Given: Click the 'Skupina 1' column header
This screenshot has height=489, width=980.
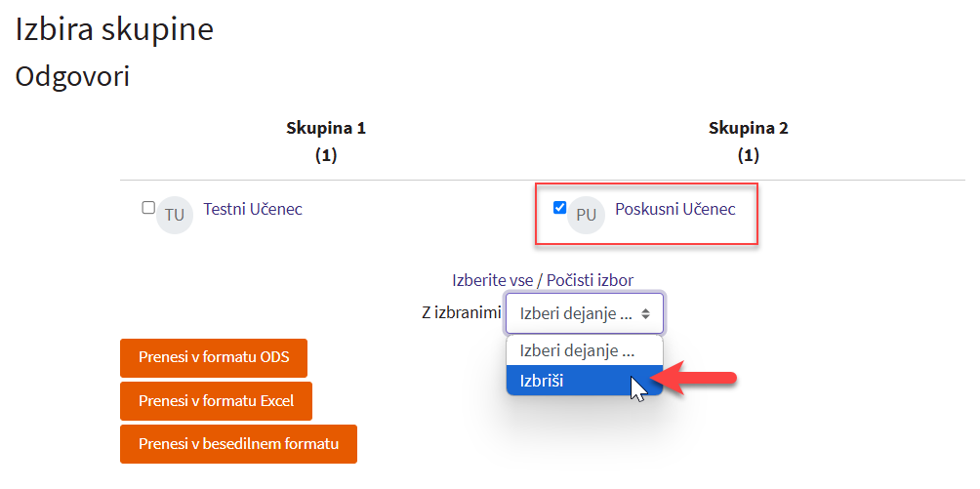Looking at the screenshot, I should tap(326, 128).
